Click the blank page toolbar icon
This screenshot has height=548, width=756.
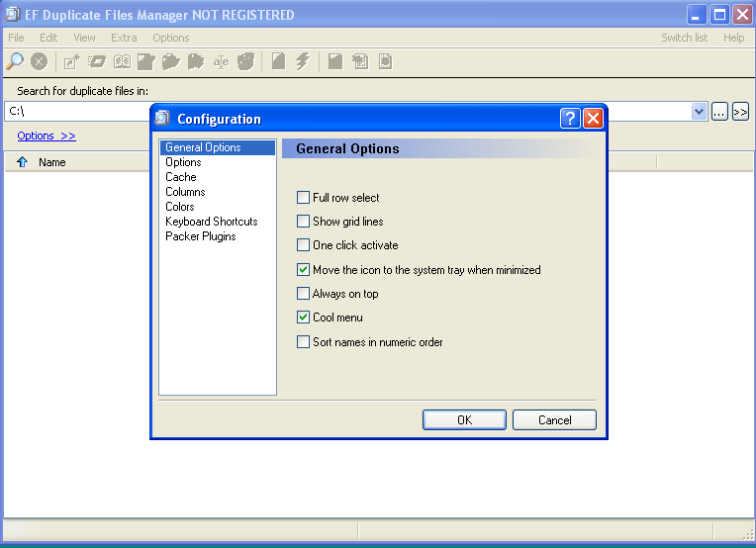click(278, 61)
